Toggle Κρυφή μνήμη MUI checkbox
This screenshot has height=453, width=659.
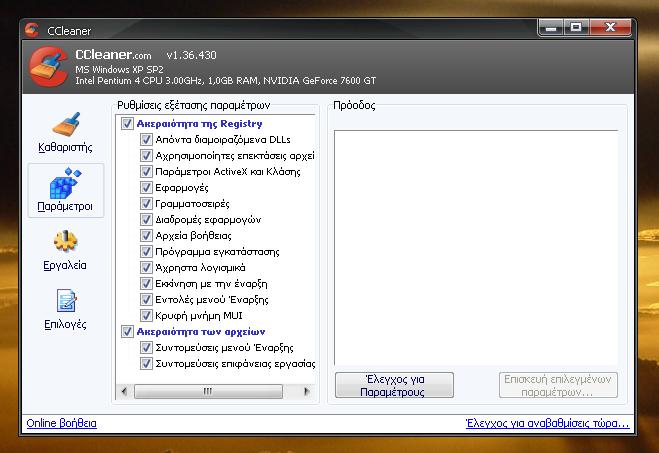tap(146, 315)
